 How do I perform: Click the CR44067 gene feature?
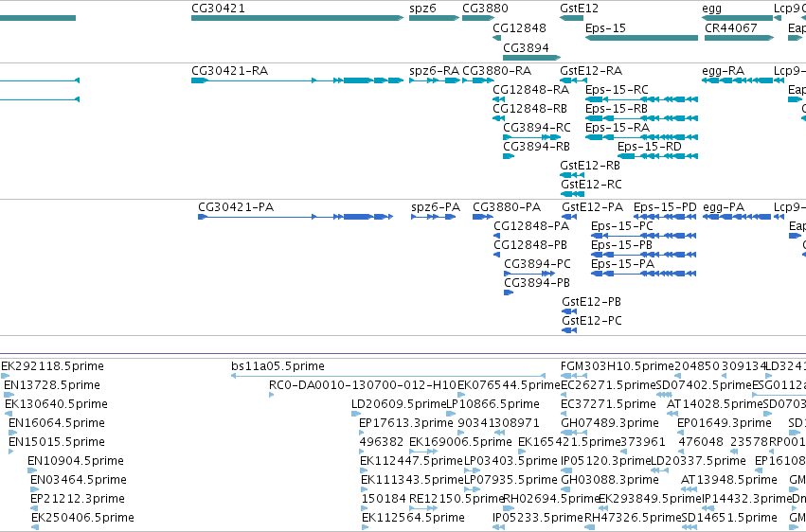(x=739, y=38)
